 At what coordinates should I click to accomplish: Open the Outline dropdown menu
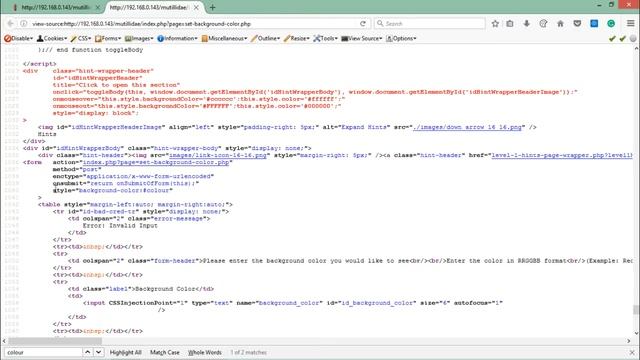point(265,38)
